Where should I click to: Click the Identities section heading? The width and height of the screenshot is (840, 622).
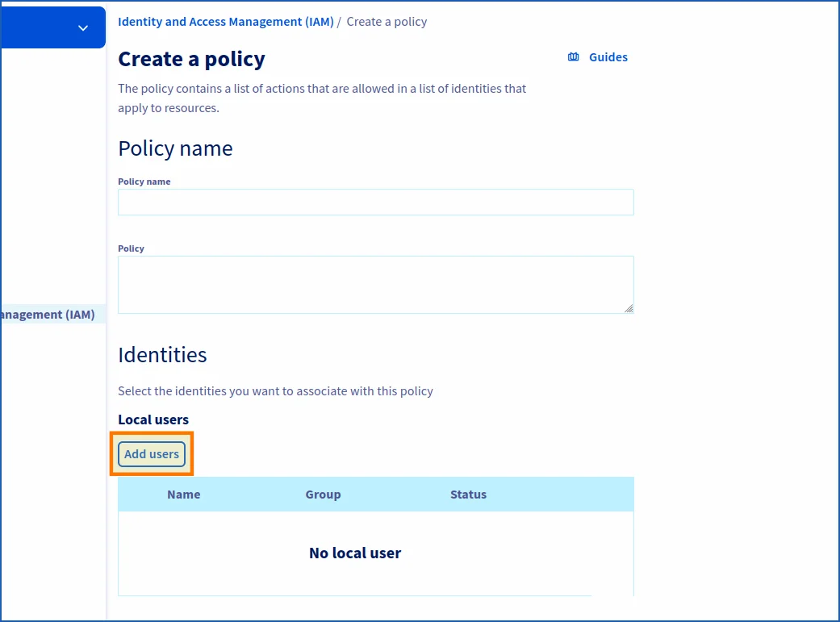click(x=162, y=354)
